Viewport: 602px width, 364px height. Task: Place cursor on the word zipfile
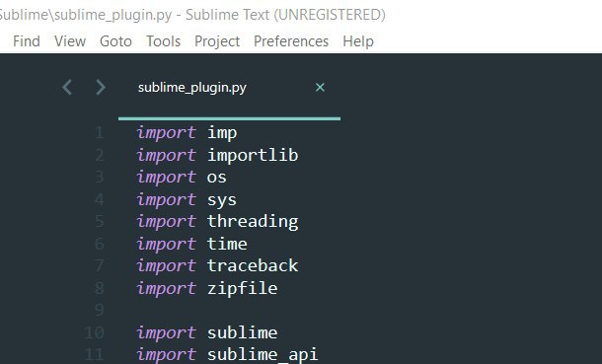pos(242,288)
